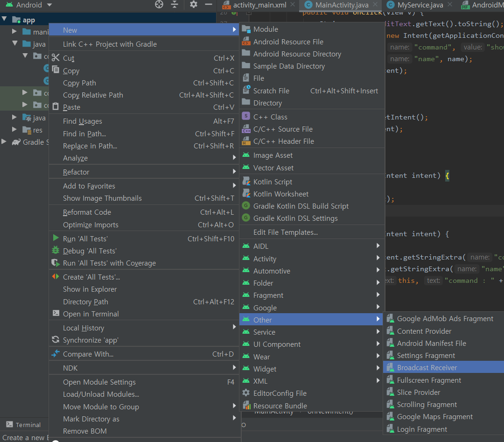Image resolution: width=504 pixels, height=442 pixels.
Task: Choose Slice Provider template
Action: pos(444,392)
